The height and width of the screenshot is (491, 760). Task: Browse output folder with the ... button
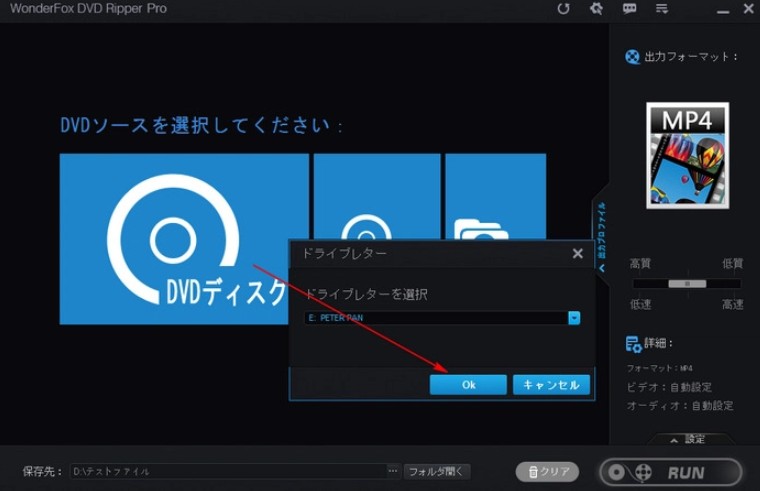393,471
